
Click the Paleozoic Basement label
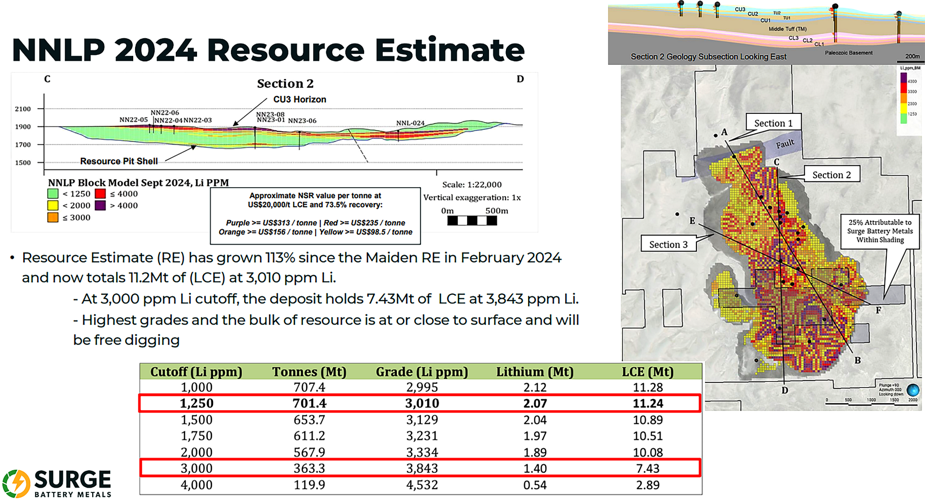point(848,53)
